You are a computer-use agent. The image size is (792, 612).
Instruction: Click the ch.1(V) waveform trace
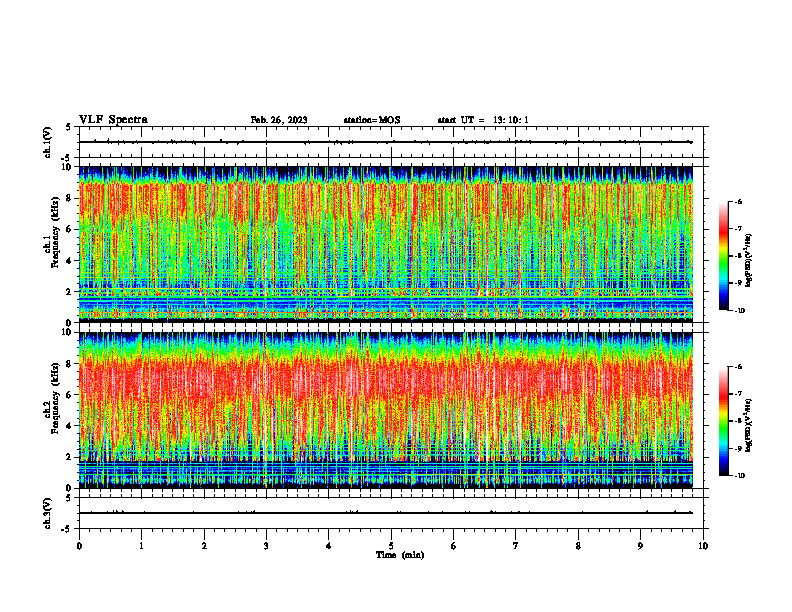click(386, 142)
